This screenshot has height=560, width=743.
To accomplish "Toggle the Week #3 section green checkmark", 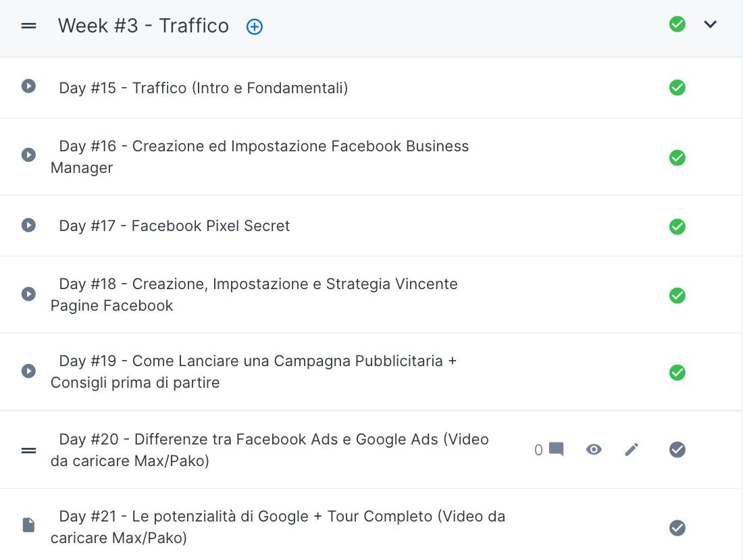I will tap(677, 24).
